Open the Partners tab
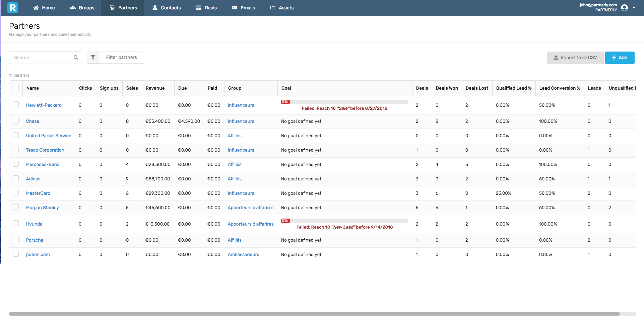644x324 pixels. pyautogui.click(x=123, y=8)
